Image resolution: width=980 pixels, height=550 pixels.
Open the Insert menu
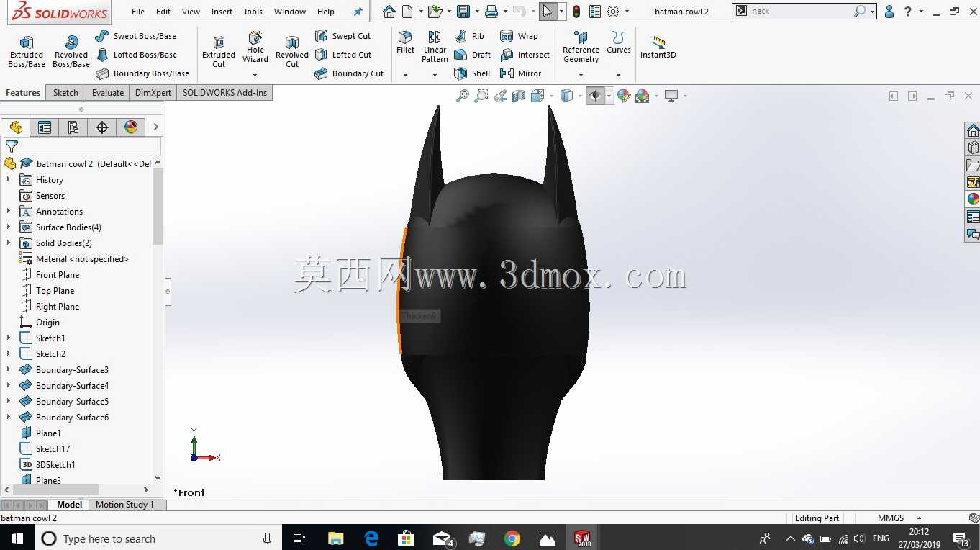(x=222, y=12)
